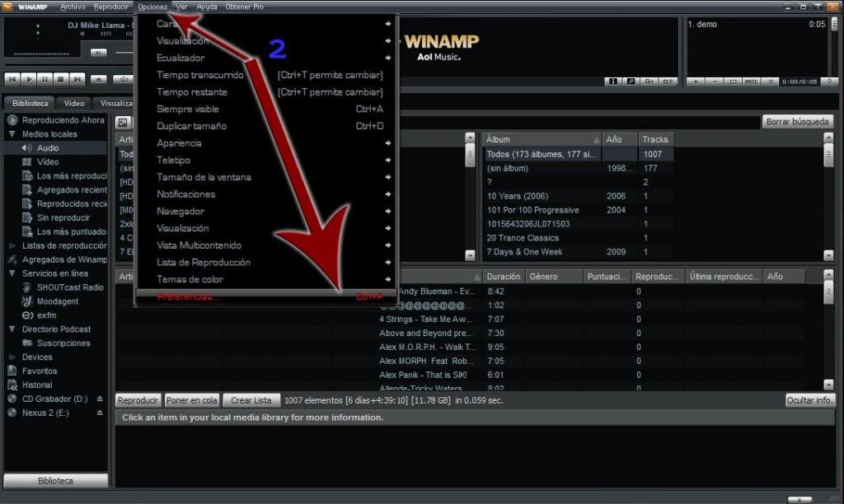Open the Reproducir menu
Screen dimensions: 844x504
click(111, 7)
